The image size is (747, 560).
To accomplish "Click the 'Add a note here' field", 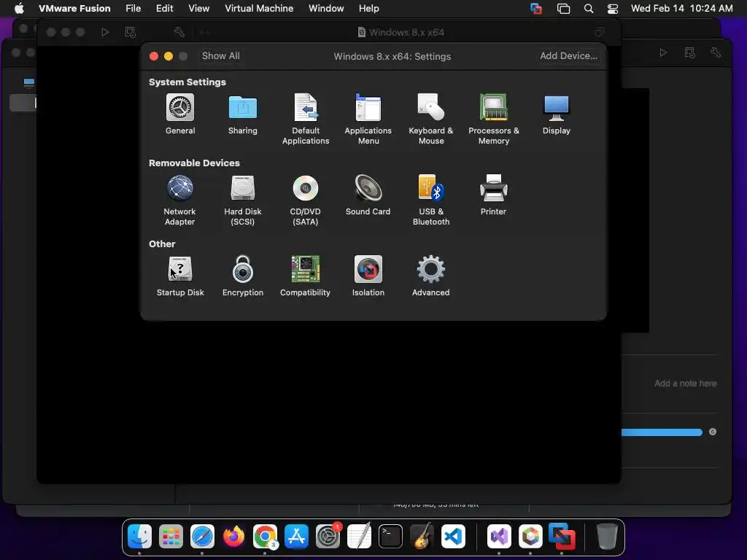I will point(685,384).
